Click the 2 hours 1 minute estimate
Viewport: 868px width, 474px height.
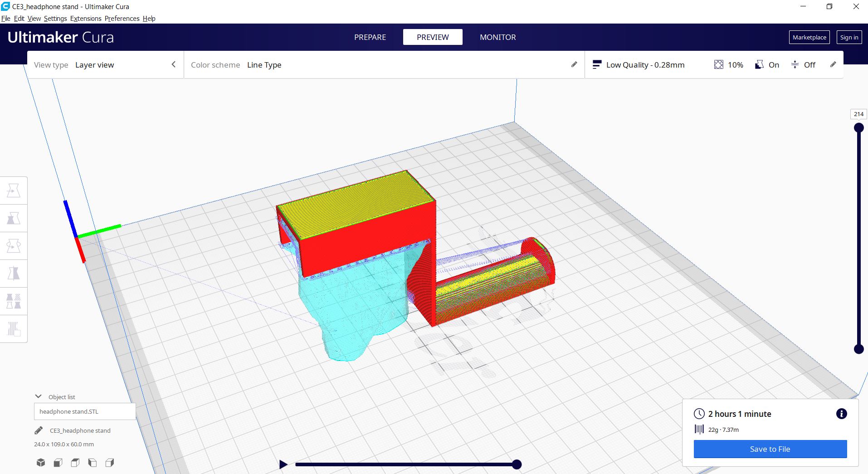pyautogui.click(x=740, y=414)
